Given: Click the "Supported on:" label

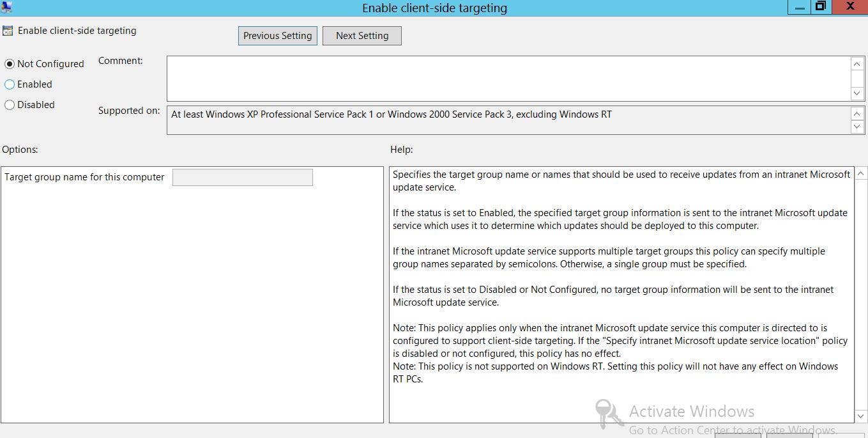Looking at the screenshot, I should coord(129,111).
